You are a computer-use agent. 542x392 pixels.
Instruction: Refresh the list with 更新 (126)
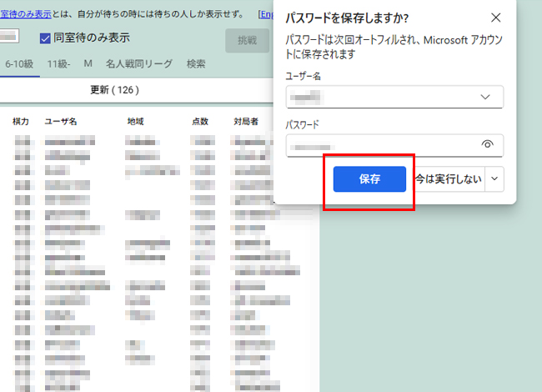[114, 89]
